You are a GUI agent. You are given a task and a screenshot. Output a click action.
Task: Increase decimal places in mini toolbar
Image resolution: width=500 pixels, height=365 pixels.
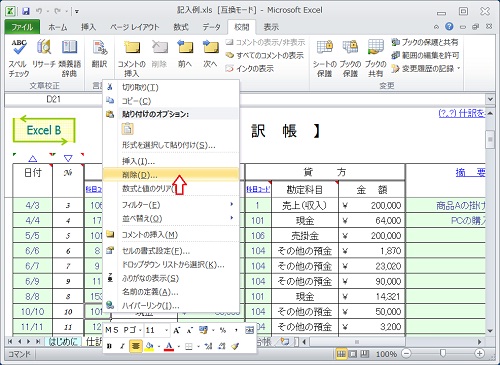208,346
